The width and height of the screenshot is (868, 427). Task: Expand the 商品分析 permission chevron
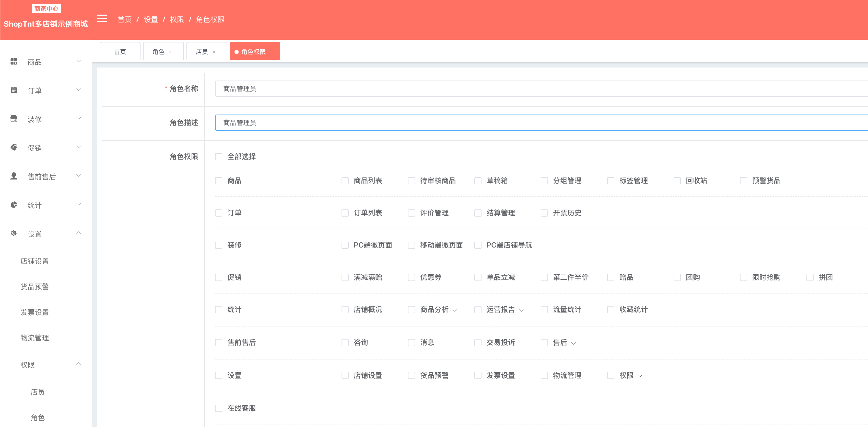(x=455, y=310)
